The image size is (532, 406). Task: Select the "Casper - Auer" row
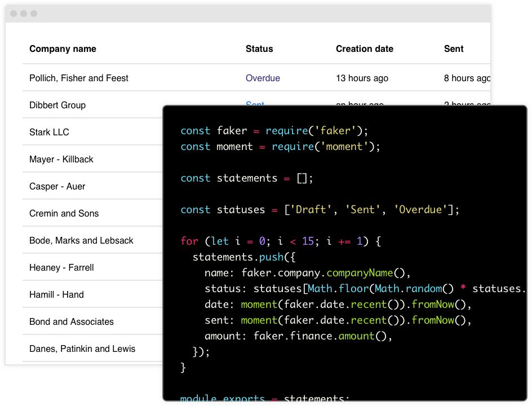(56, 186)
